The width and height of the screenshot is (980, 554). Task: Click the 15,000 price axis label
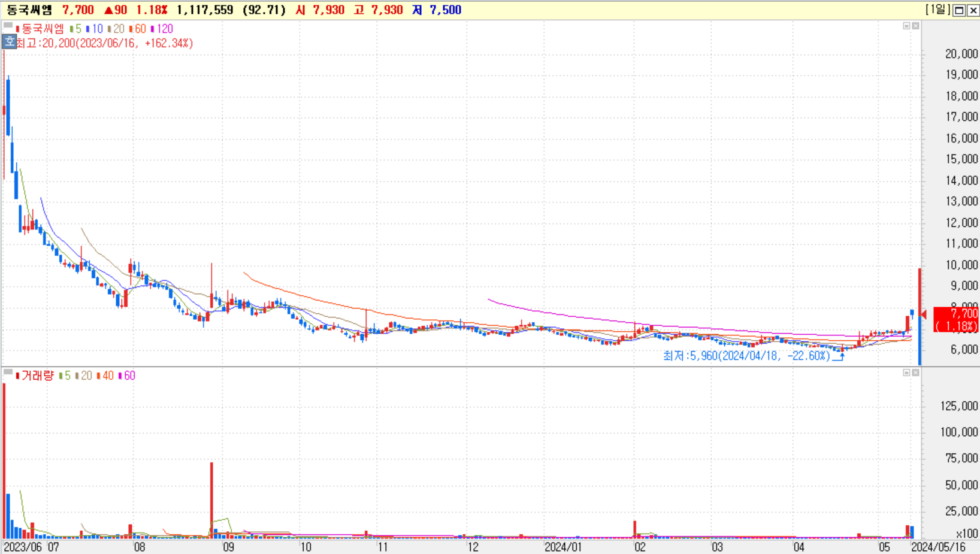point(961,159)
